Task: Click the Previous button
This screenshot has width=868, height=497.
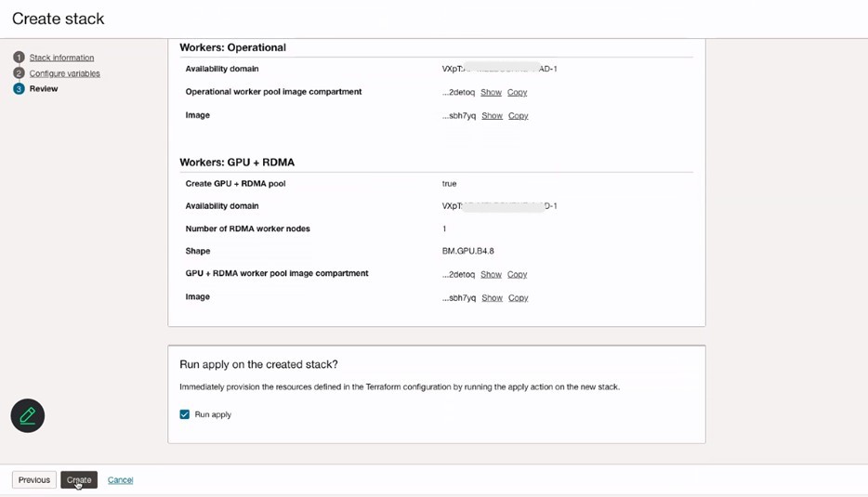Action: click(x=34, y=480)
